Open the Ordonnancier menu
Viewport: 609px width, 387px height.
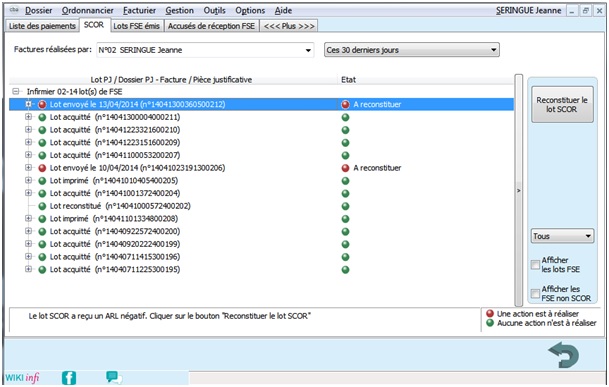point(87,10)
